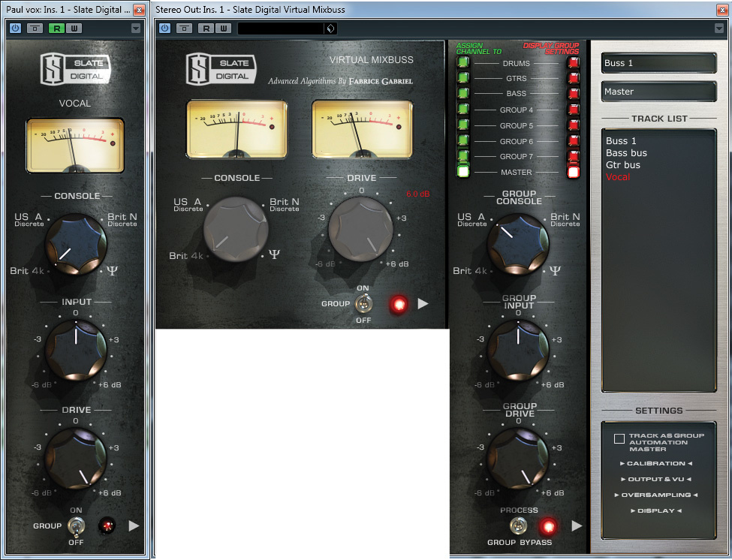This screenshot has height=560, width=732.
Task: Click red LED beside Group Bypass switch
Action: (548, 526)
